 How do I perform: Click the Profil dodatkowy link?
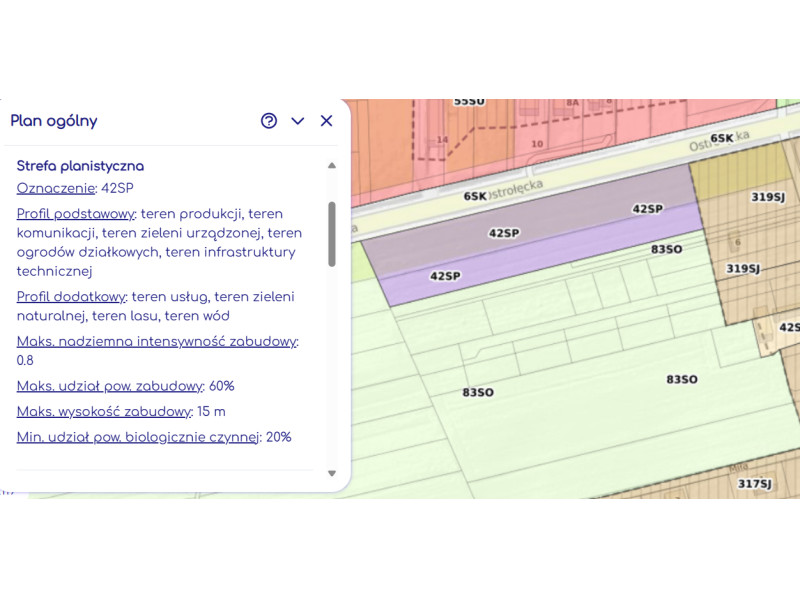(71, 297)
